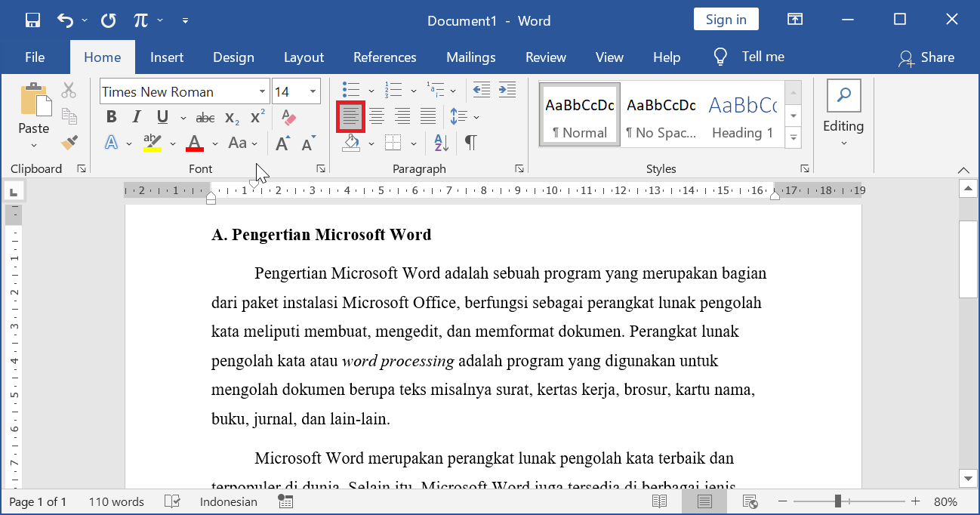Increase paragraph indent
The height and width of the screenshot is (515, 980).
coord(507,91)
